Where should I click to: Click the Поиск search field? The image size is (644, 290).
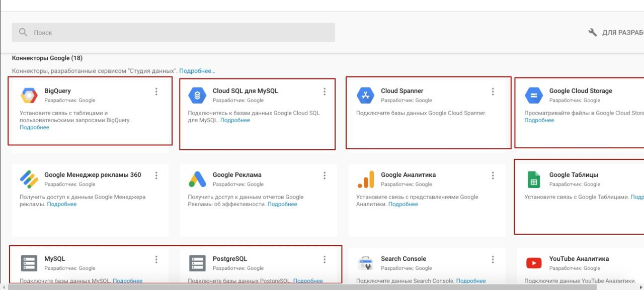[x=174, y=32]
